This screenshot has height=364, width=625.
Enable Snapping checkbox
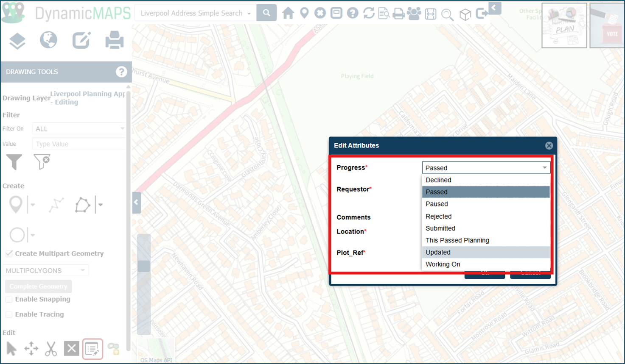pyautogui.click(x=9, y=299)
